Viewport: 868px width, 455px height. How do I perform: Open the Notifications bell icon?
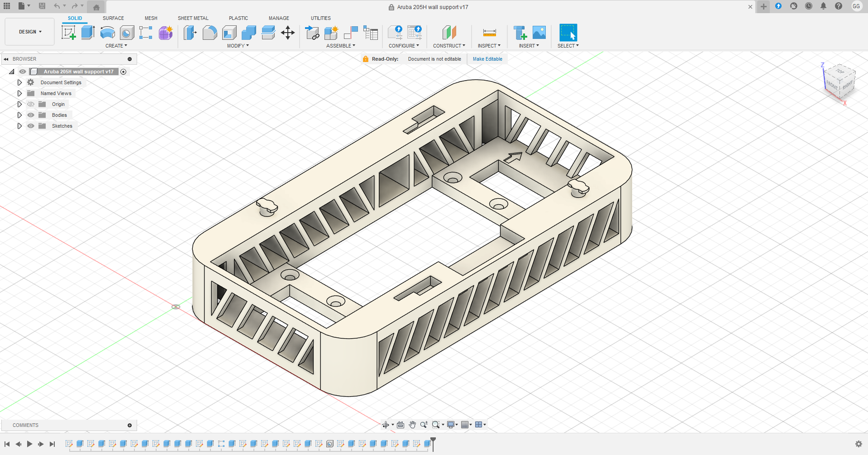point(824,6)
